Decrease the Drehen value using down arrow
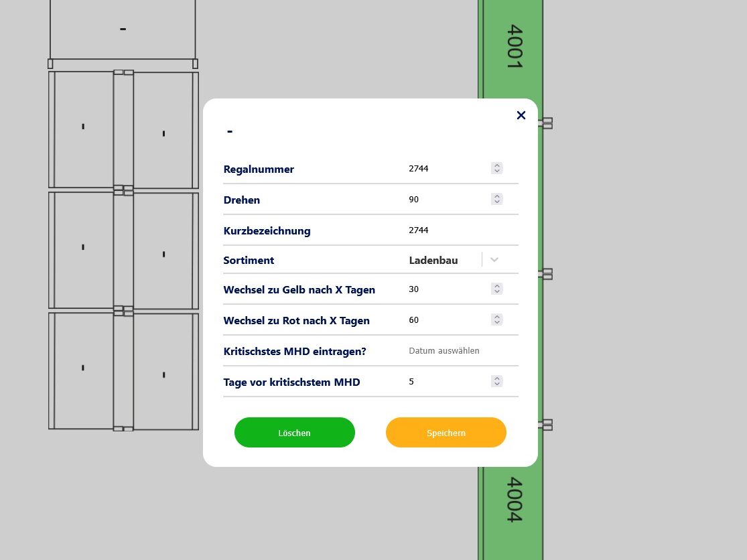 coord(496,202)
